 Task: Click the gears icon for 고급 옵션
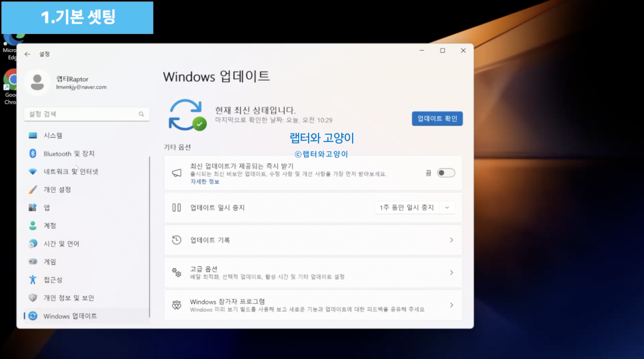click(177, 272)
